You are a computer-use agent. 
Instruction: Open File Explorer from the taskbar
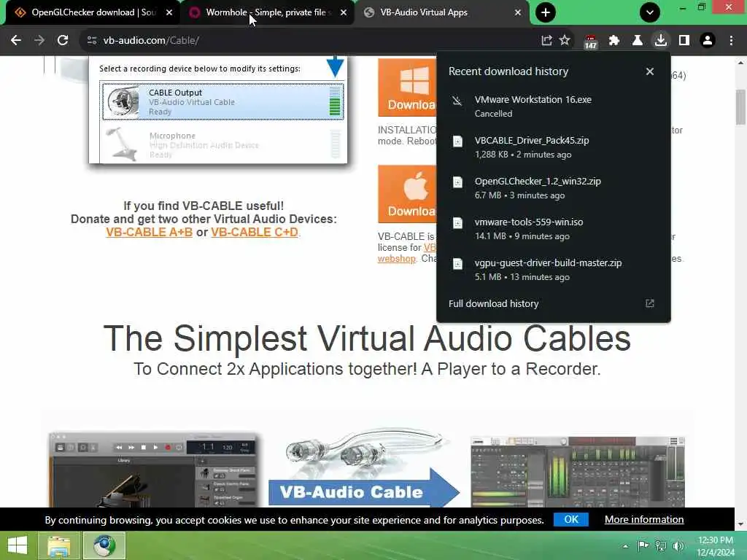[58, 545]
